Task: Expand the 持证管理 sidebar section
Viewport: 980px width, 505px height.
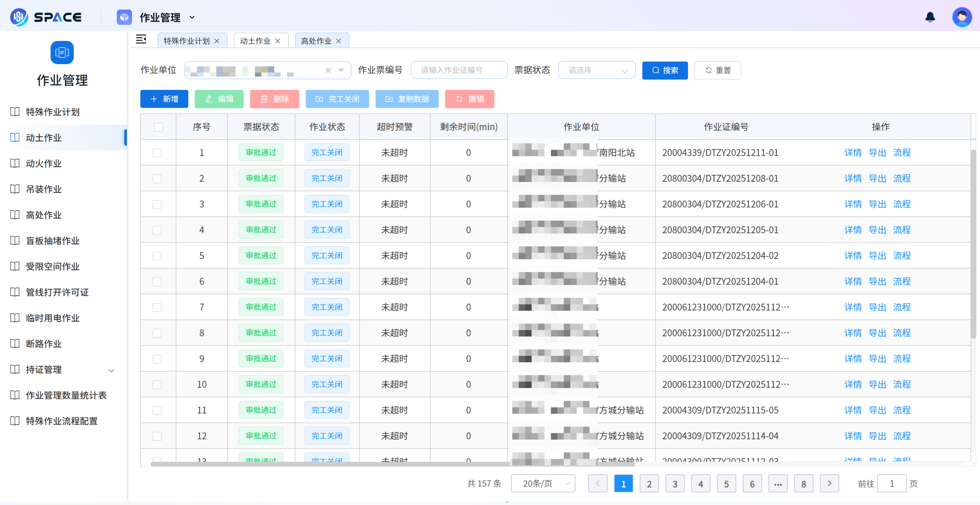Action: point(110,370)
